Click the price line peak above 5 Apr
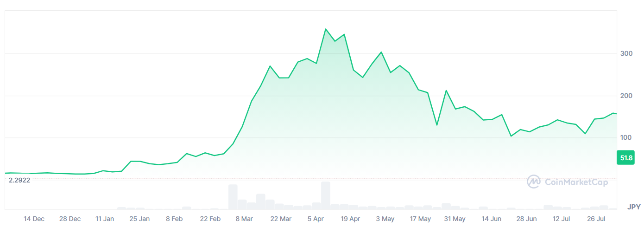 coord(326,29)
